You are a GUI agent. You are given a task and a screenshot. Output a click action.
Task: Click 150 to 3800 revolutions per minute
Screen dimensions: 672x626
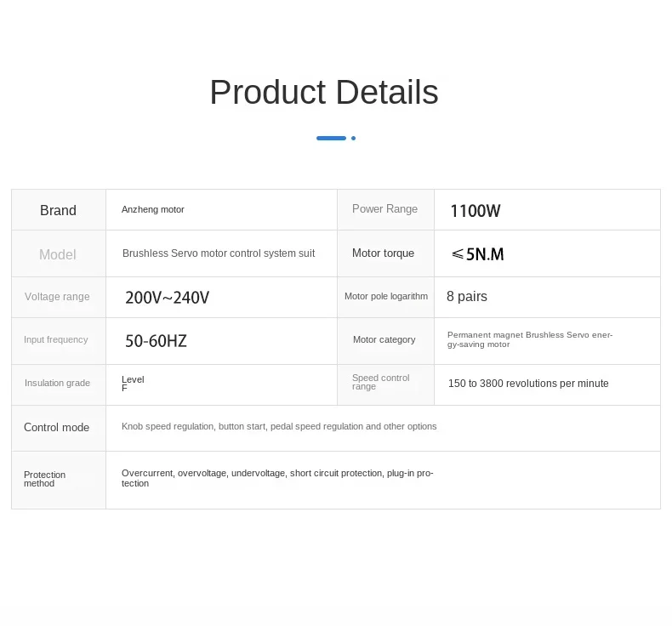528,383
